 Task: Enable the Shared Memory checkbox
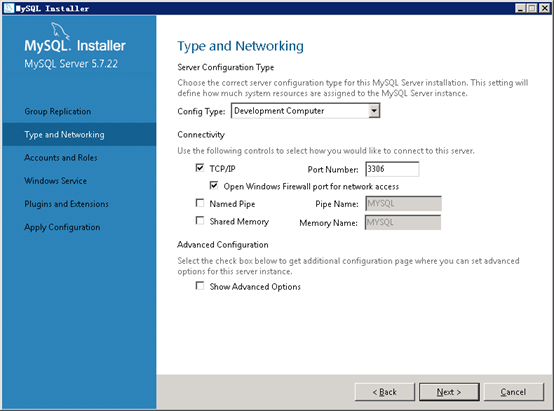point(200,221)
